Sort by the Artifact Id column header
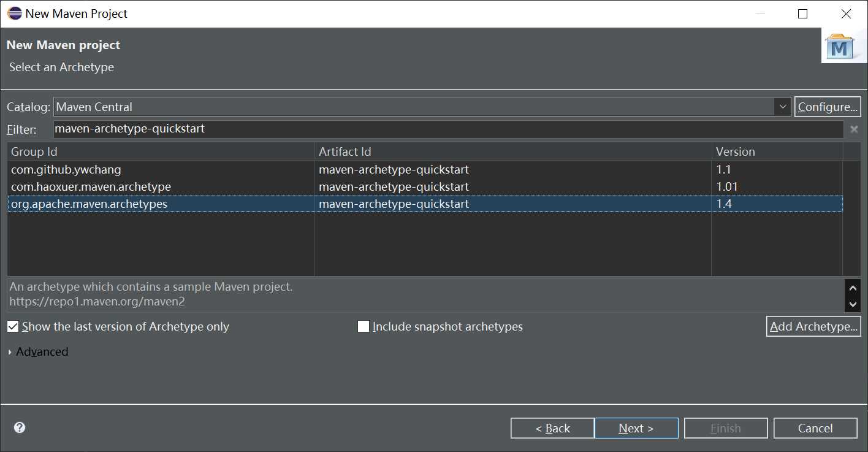 pyautogui.click(x=513, y=151)
